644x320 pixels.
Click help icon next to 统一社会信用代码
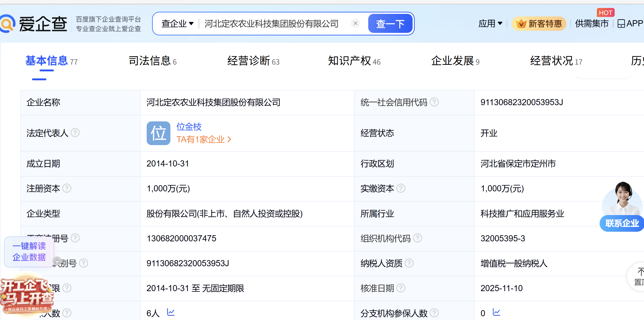click(x=434, y=102)
